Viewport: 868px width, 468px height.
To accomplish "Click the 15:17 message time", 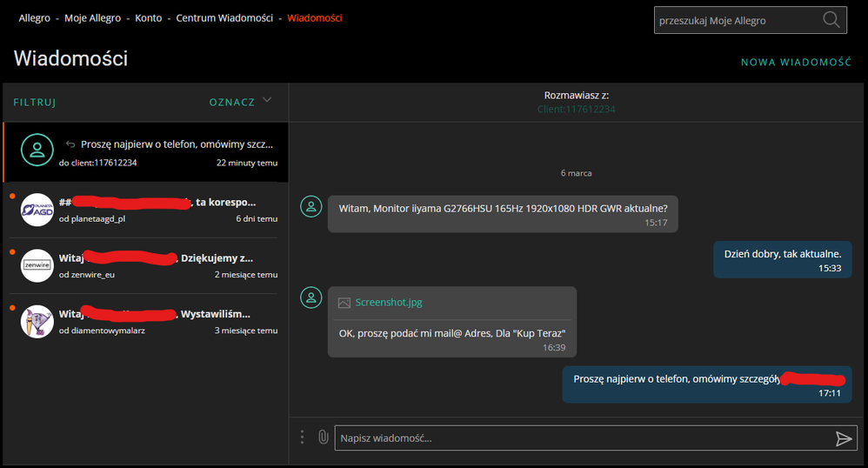I will [x=656, y=223].
